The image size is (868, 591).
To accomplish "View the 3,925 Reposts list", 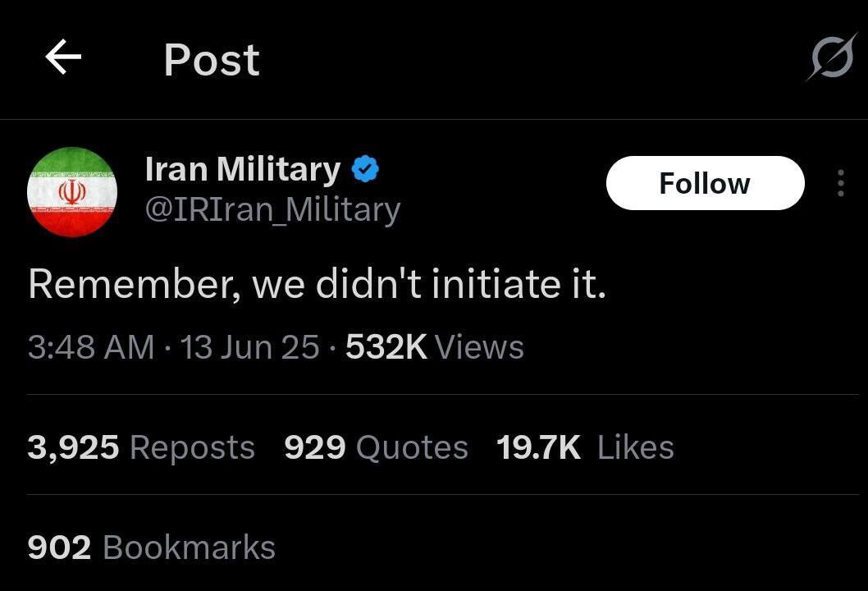I will (x=141, y=447).
